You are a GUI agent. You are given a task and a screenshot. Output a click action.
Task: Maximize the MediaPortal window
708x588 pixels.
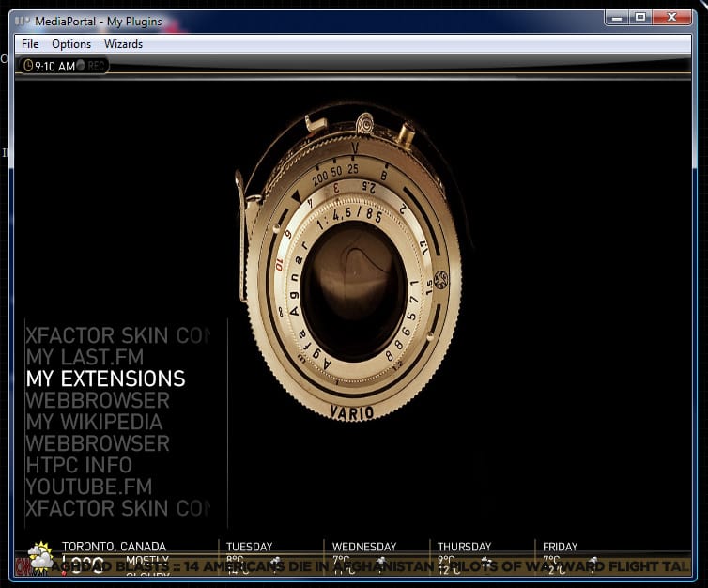[640, 17]
